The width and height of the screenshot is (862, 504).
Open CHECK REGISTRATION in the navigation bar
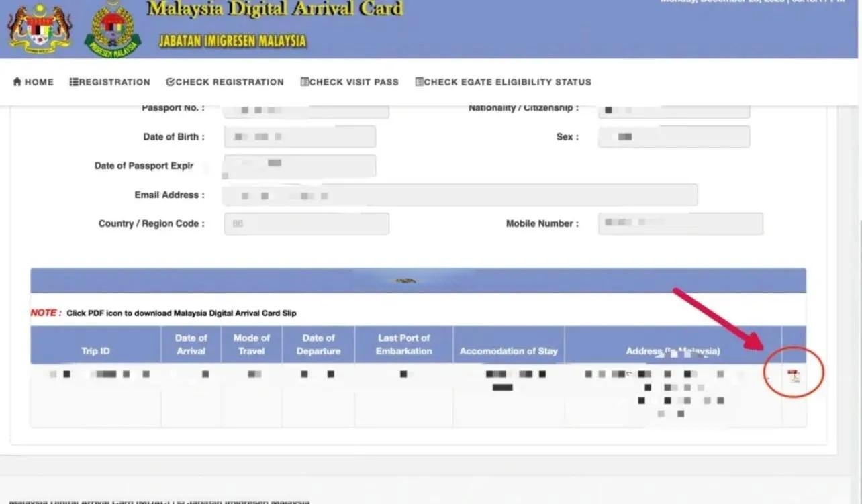pos(225,82)
